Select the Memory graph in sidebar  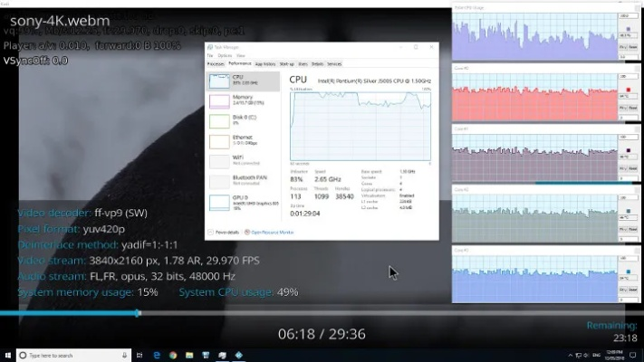tap(220, 100)
